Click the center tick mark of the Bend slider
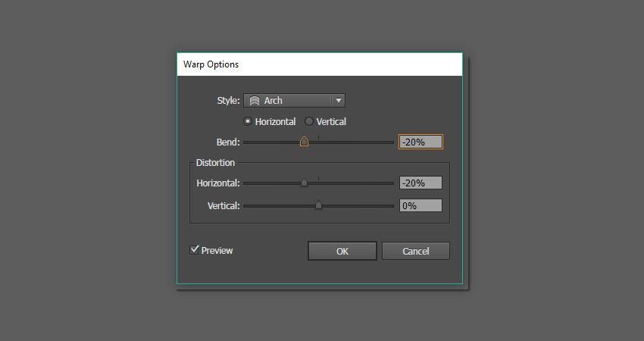The width and height of the screenshot is (644, 341). pyautogui.click(x=318, y=137)
